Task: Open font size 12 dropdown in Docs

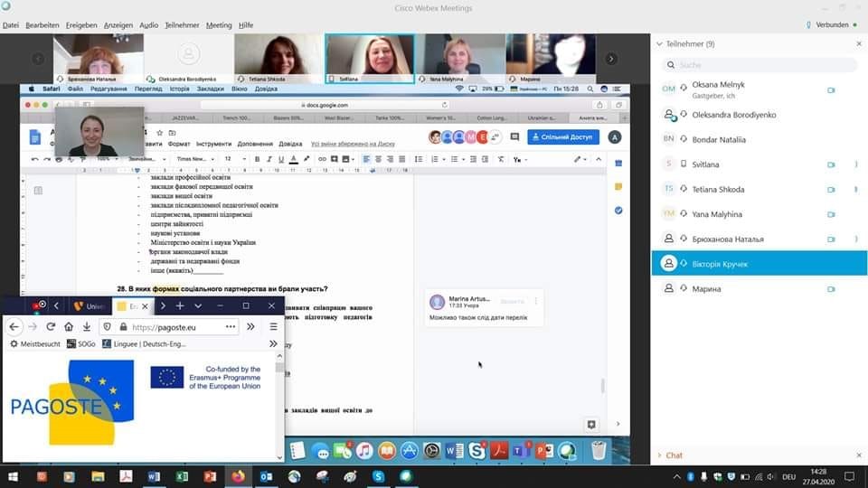Action: pos(235,159)
